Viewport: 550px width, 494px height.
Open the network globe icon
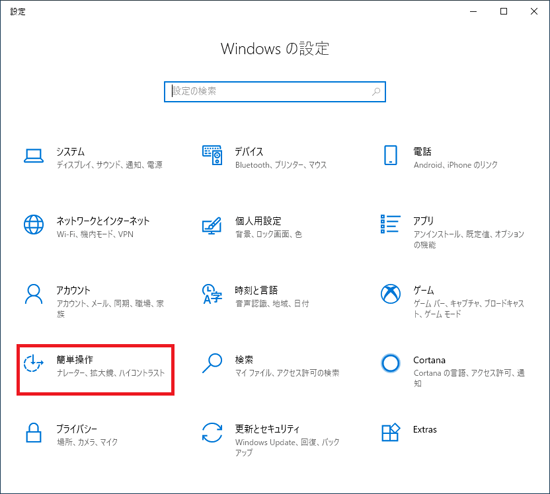34,225
